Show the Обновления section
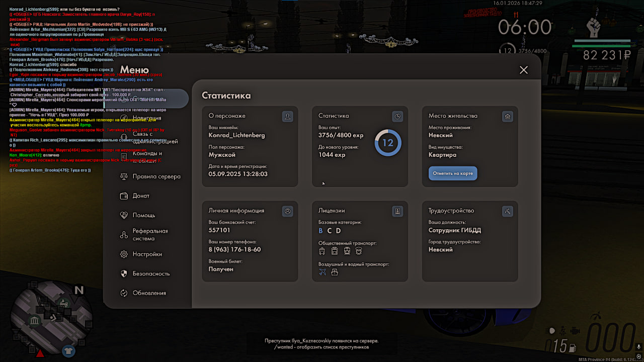 (x=149, y=293)
